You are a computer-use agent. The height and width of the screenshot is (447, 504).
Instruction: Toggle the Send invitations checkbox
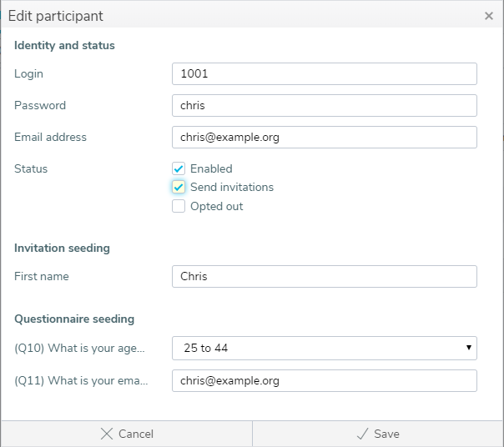pos(179,187)
